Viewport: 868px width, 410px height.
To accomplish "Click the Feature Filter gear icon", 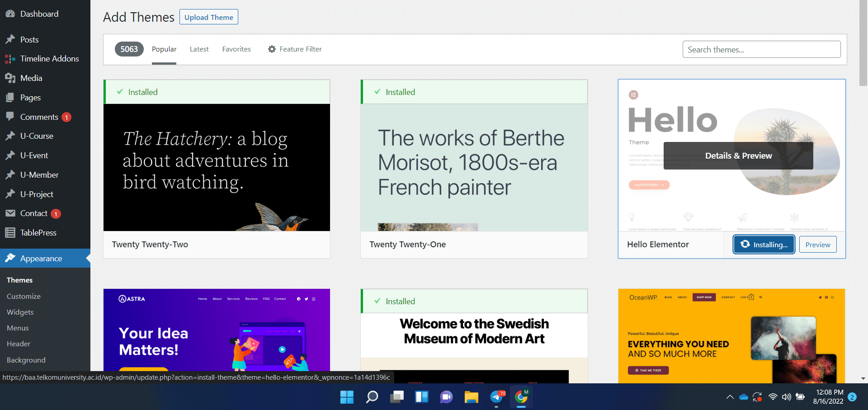I will (272, 49).
